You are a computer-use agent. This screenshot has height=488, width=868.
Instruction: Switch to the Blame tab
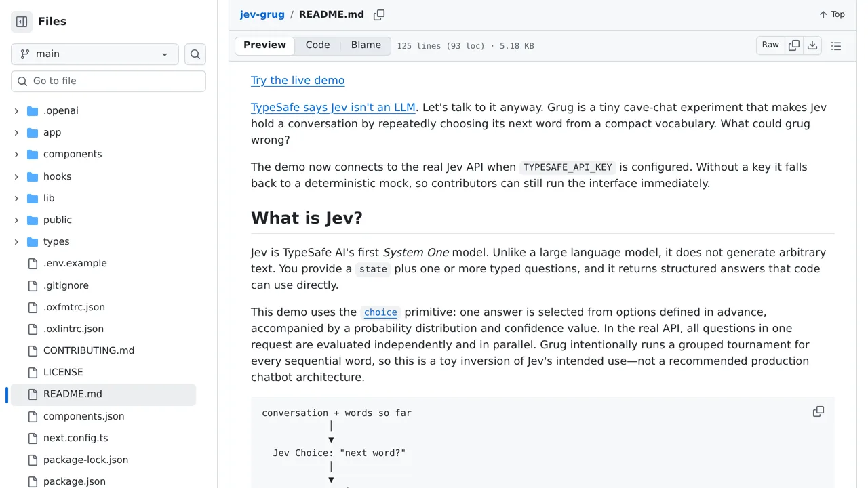point(366,45)
